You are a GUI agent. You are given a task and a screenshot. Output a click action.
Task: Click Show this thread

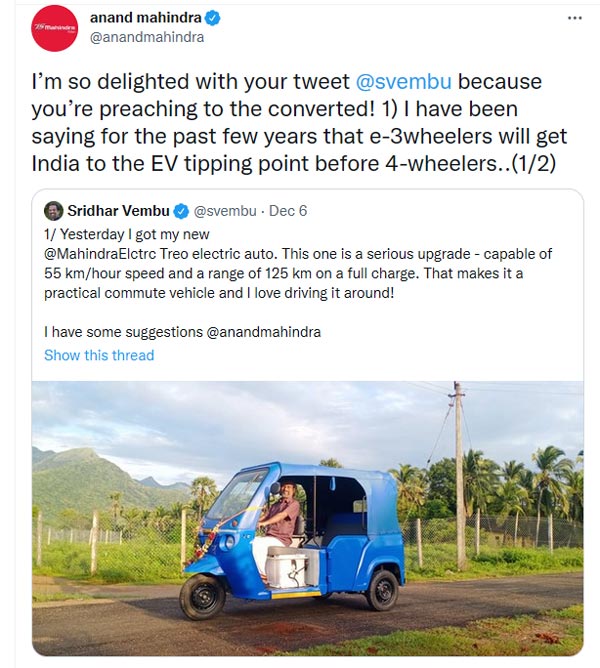coord(99,355)
